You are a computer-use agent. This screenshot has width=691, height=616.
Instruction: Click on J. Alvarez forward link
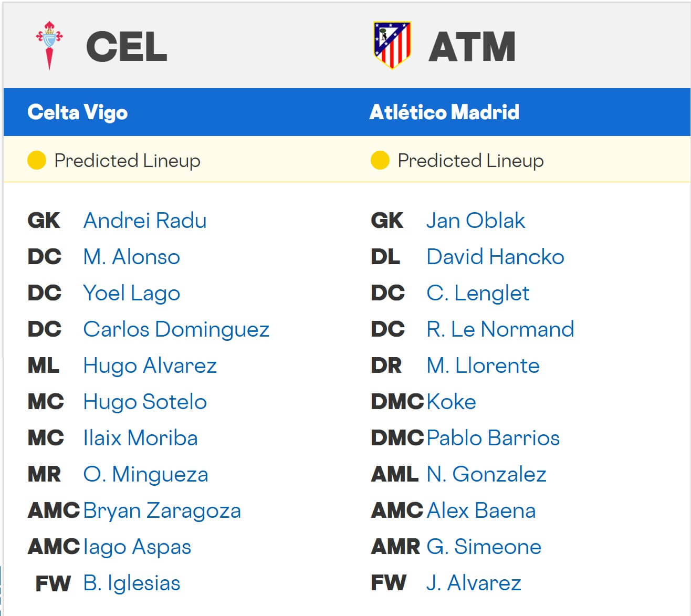[x=474, y=583]
